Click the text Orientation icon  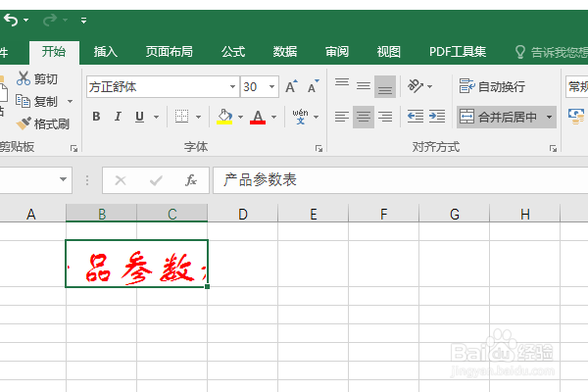[416, 86]
